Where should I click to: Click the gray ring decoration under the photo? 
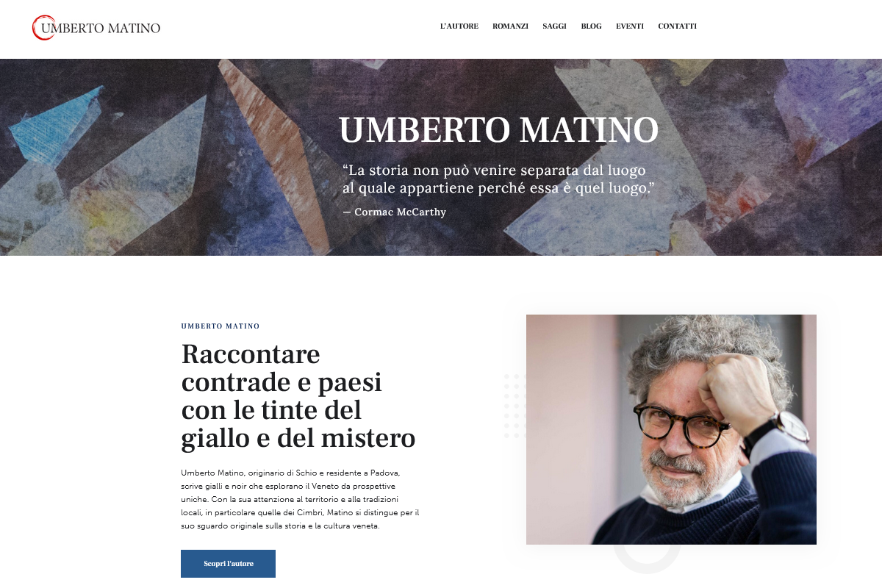pos(647,557)
